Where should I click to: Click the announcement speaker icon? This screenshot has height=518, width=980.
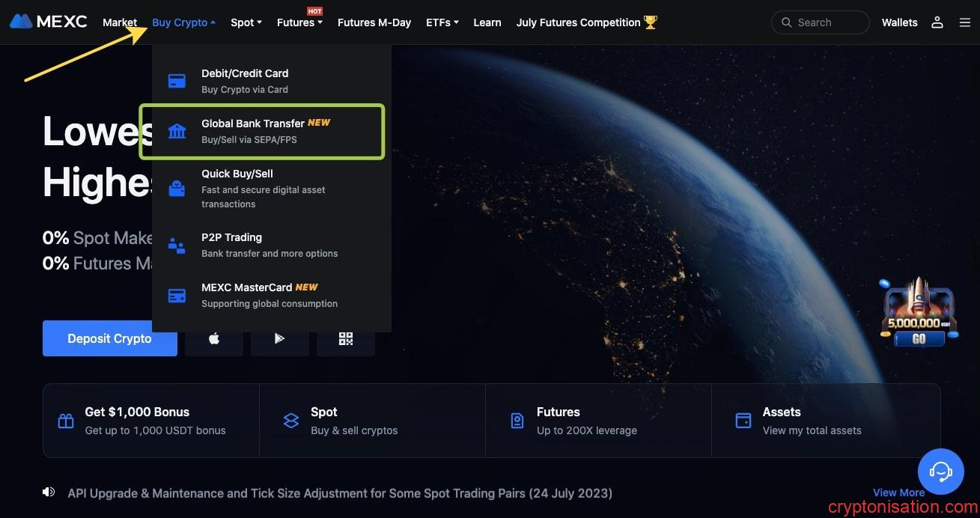tap(49, 493)
